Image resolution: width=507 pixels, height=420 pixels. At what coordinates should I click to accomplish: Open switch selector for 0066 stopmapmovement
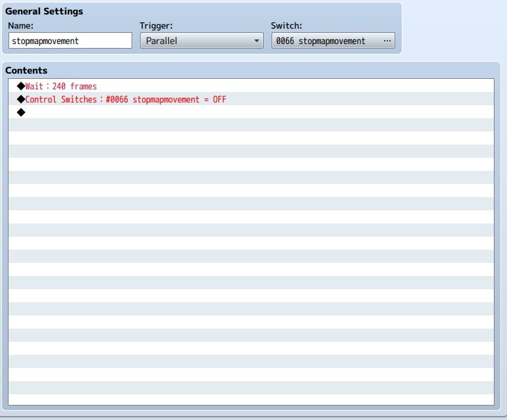coord(333,41)
